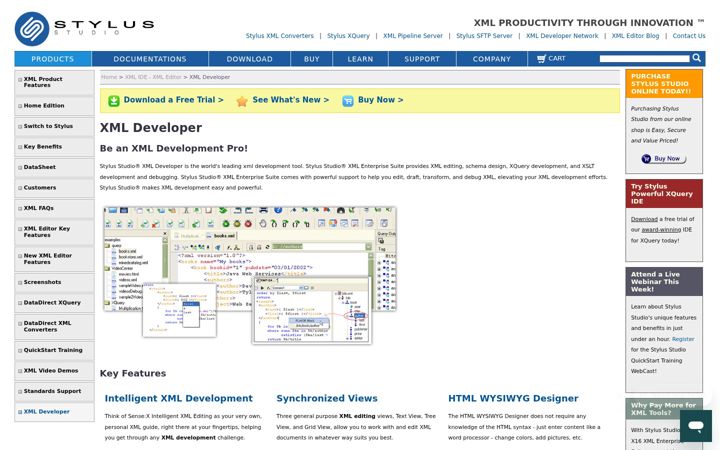The width and height of the screenshot is (720, 450).
Task: Click the Stylus Studio screenshot image
Action: 250,275
